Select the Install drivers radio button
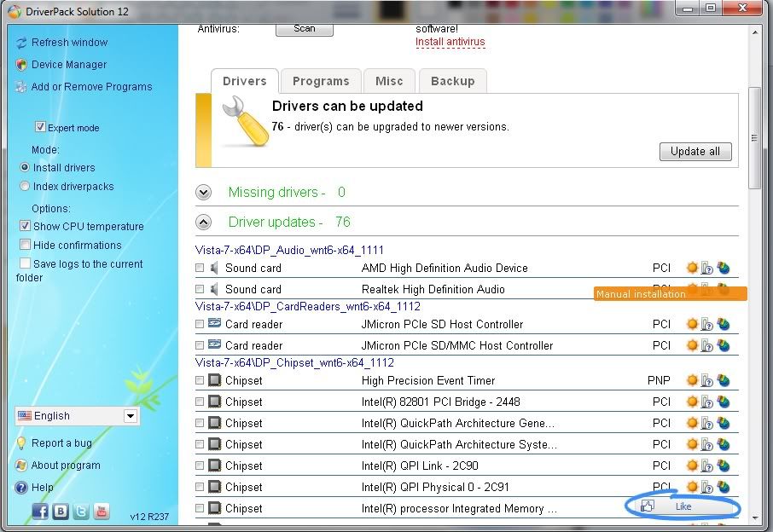 pyautogui.click(x=25, y=167)
